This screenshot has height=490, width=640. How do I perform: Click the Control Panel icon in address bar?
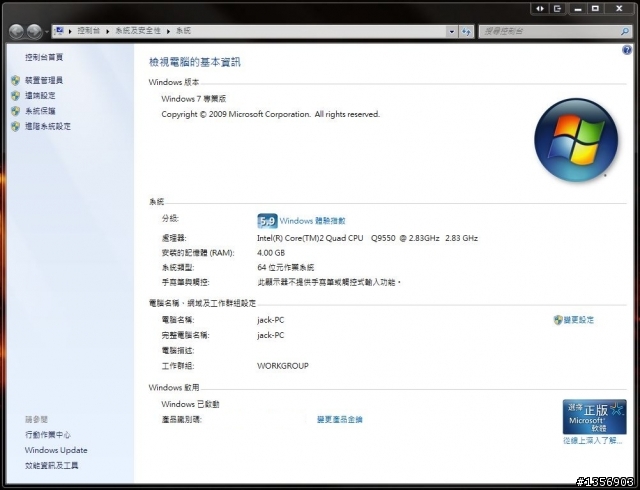click(59, 31)
